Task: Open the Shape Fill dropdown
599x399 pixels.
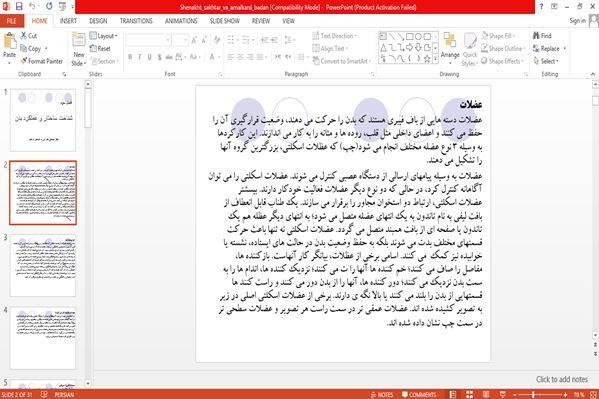Action: coord(498,36)
